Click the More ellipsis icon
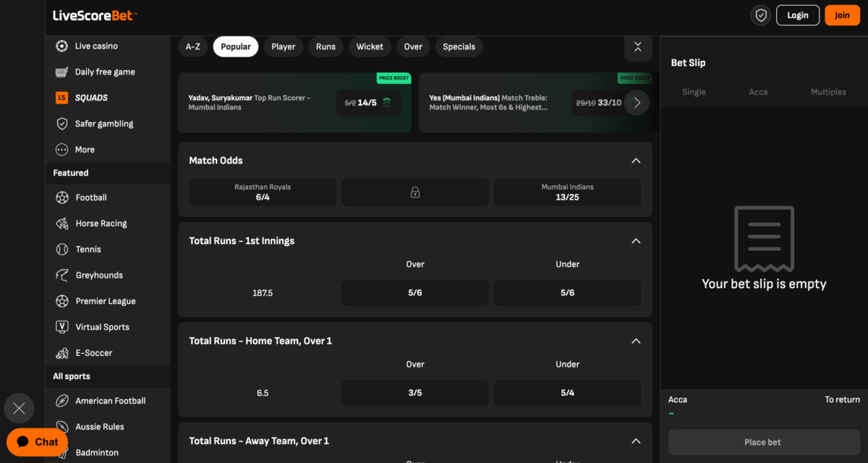 pyautogui.click(x=62, y=150)
